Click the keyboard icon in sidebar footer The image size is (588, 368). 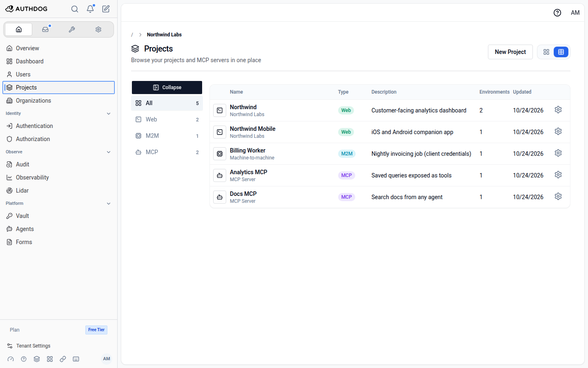coord(76,359)
